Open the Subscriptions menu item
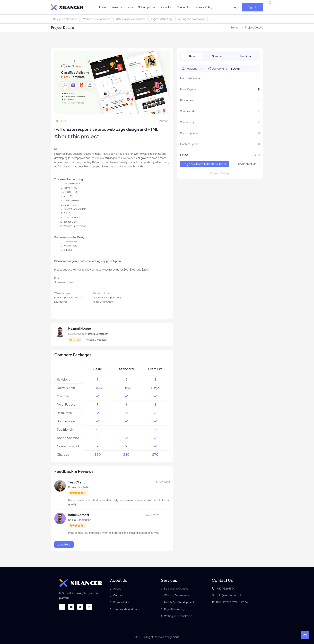 146,7
